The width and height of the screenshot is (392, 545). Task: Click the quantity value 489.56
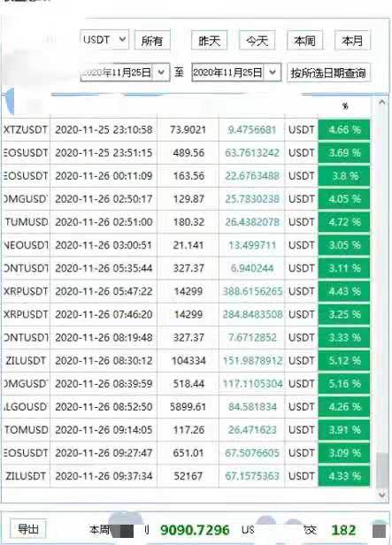[x=188, y=152]
